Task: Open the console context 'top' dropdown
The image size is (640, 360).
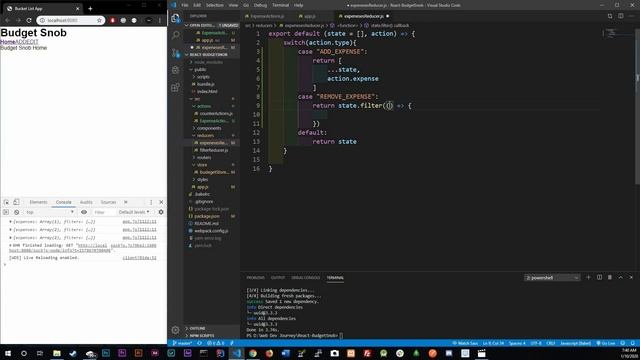Action: 49,212
